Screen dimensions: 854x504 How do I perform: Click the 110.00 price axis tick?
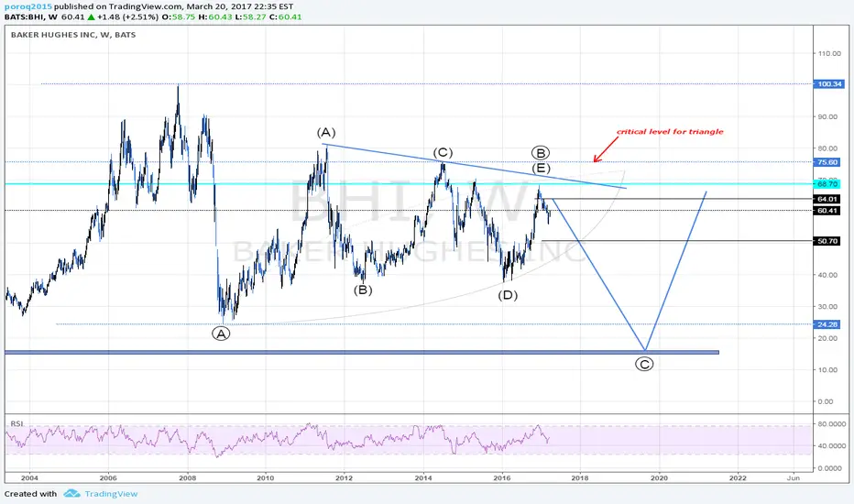click(x=829, y=53)
